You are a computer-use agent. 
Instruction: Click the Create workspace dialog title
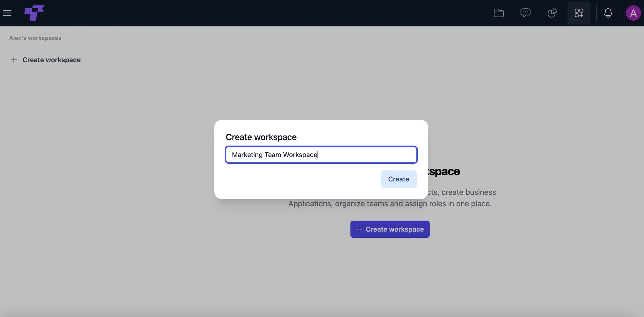click(x=261, y=137)
